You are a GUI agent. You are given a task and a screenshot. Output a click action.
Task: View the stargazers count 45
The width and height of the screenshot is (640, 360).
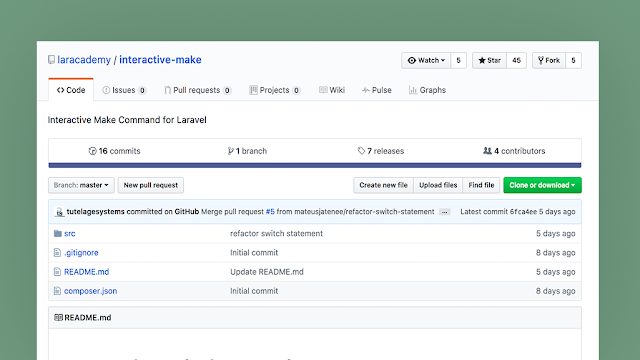516,60
